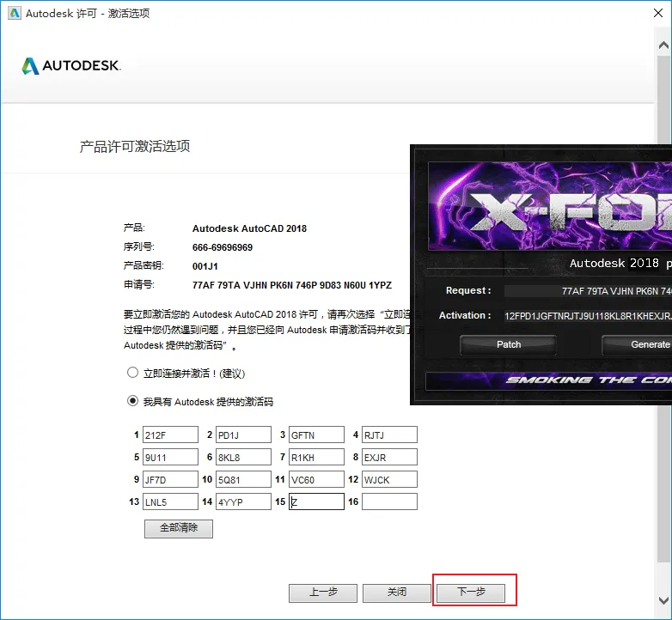Click the Patch button in the X-Force window
The image size is (672, 620).
508,344
